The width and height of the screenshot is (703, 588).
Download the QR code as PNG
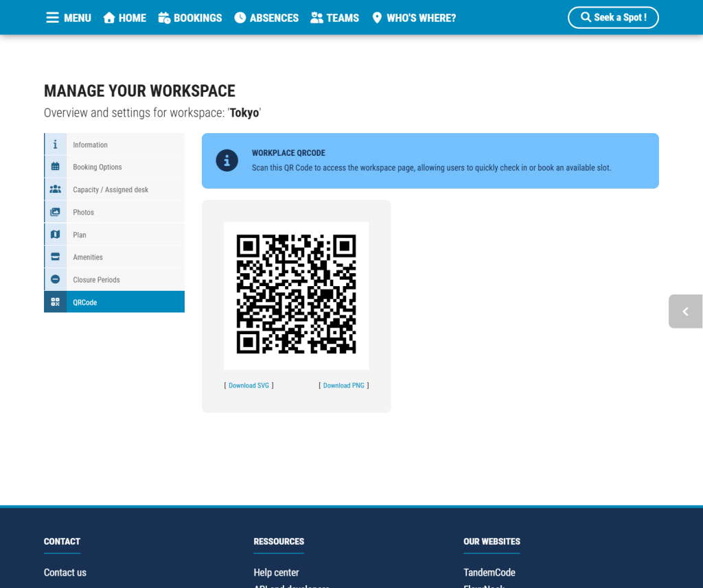click(x=343, y=386)
